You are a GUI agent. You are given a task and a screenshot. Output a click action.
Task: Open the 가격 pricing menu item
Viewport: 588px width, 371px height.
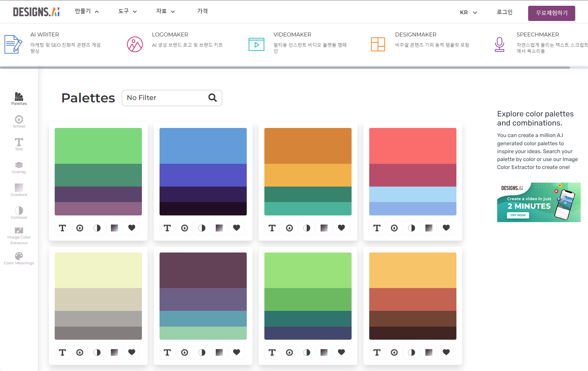202,11
